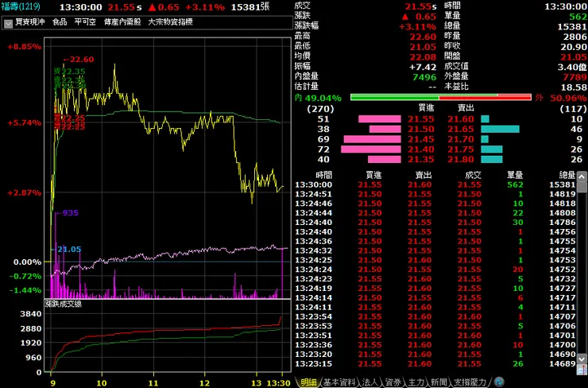Image resolution: width=588 pixels, height=388 pixels.
Task: Select the 13:30:00 trade row time
Action: coord(314,184)
